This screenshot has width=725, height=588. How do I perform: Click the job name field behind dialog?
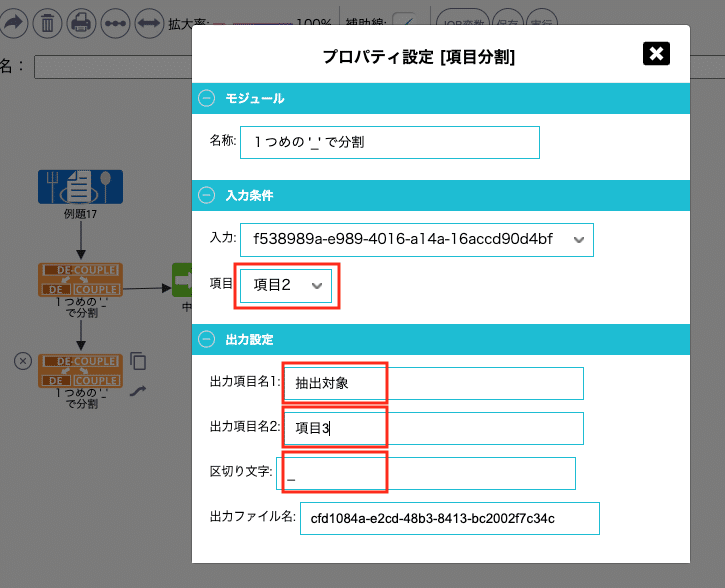113,67
